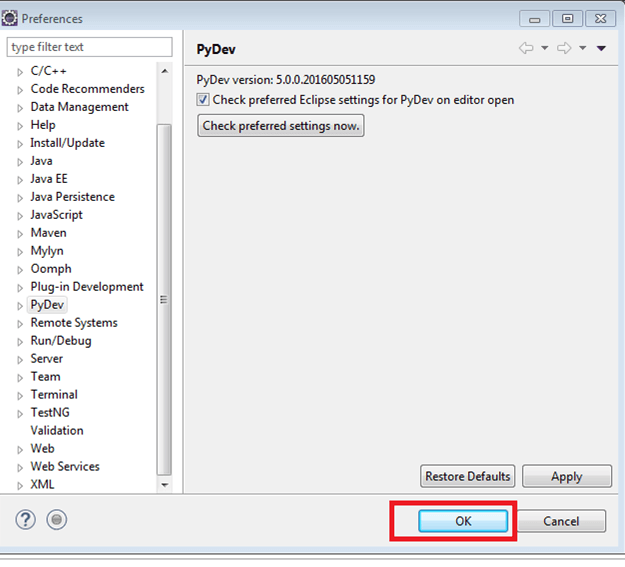Click the Preferences window title icon
The width and height of the screenshot is (625, 567).
(x=9, y=18)
